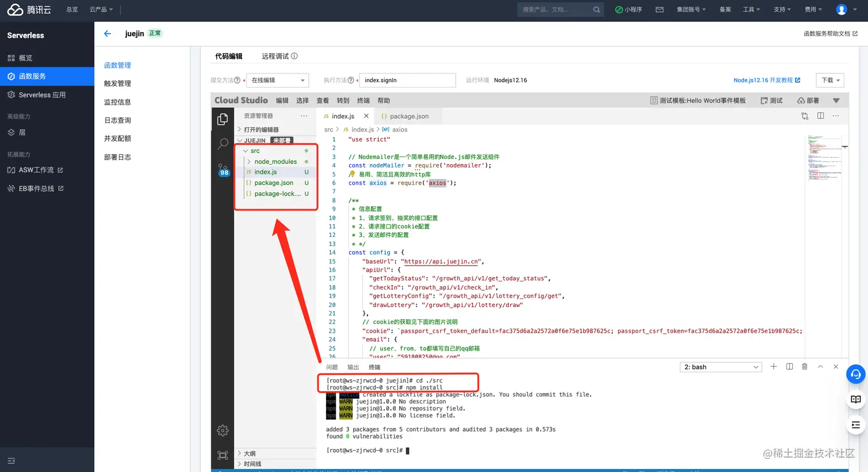Screen dimensions: 868x472
Task: Click the back arrow next to juejin
Action: [107, 33]
